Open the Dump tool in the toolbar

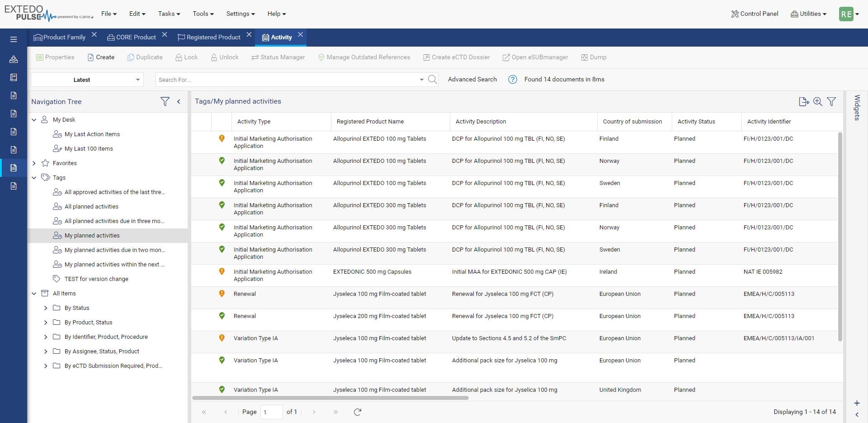(x=594, y=57)
